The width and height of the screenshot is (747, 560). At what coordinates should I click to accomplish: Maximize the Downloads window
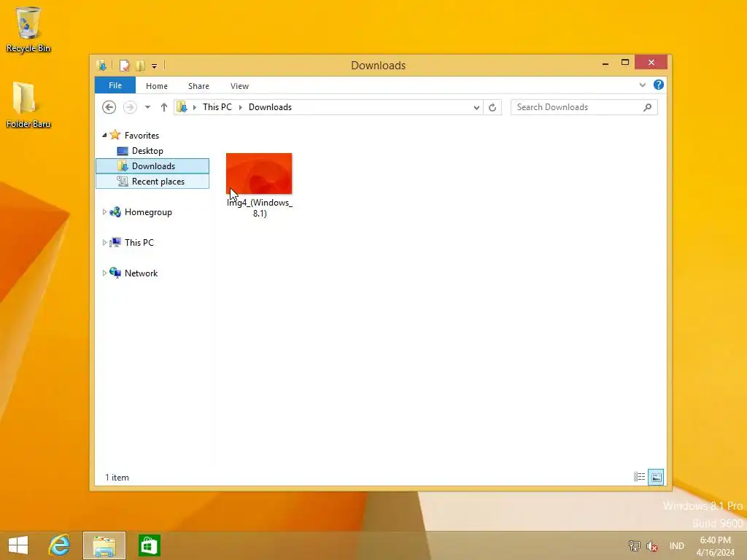tap(625, 63)
